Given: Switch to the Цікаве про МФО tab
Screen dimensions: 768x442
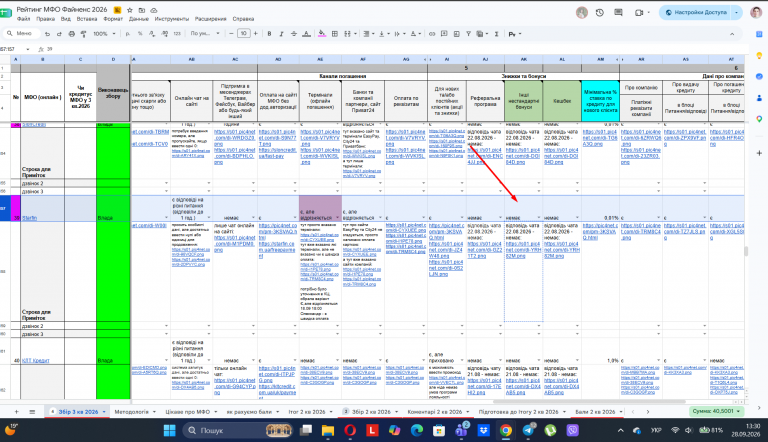Looking at the screenshot, I should (x=188, y=412).
